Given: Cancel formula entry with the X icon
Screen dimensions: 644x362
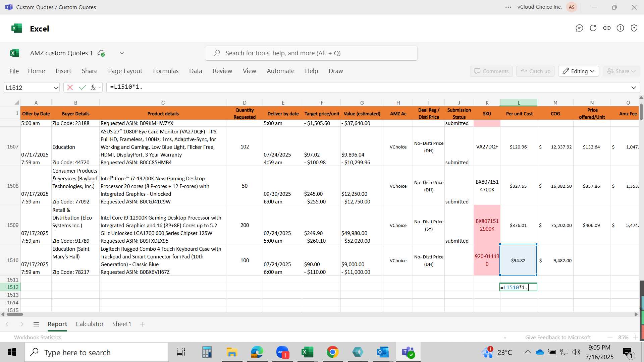Looking at the screenshot, I should (x=70, y=87).
